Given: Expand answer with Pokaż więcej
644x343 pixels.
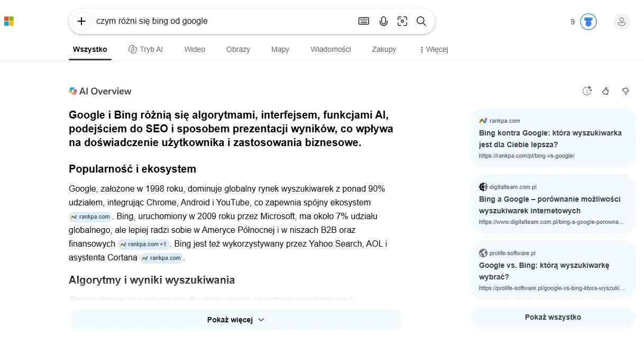Looking at the screenshot, I should 235,320.
